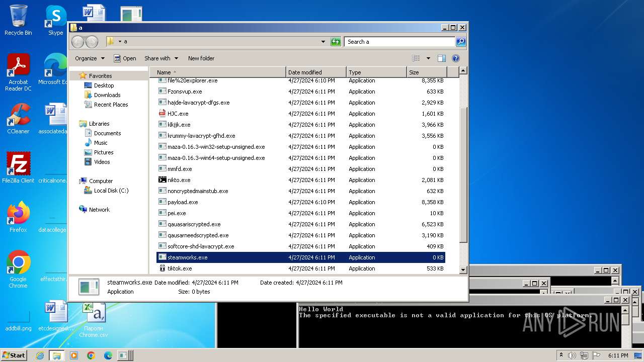
Task: Open Chrome from the taskbar
Action: pyautogui.click(x=91, y=355)
